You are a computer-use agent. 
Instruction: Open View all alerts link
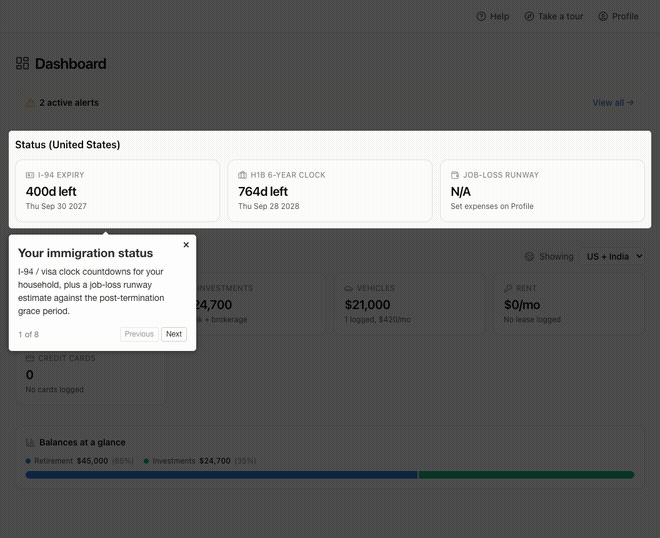[613, 103]
